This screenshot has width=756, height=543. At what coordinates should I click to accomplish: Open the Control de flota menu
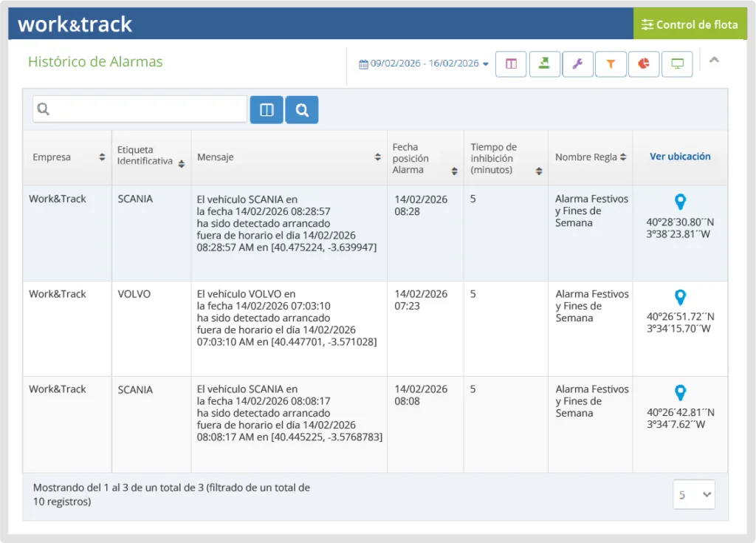pyautogui.click(x=690, y=24)
